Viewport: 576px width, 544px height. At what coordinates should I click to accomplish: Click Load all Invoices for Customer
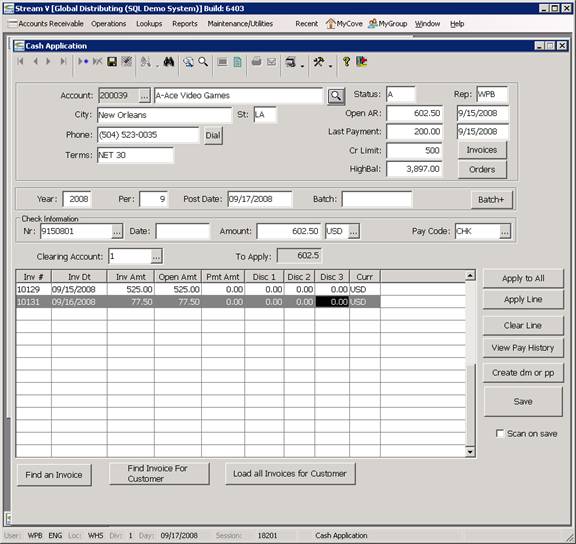coord(290,474)
